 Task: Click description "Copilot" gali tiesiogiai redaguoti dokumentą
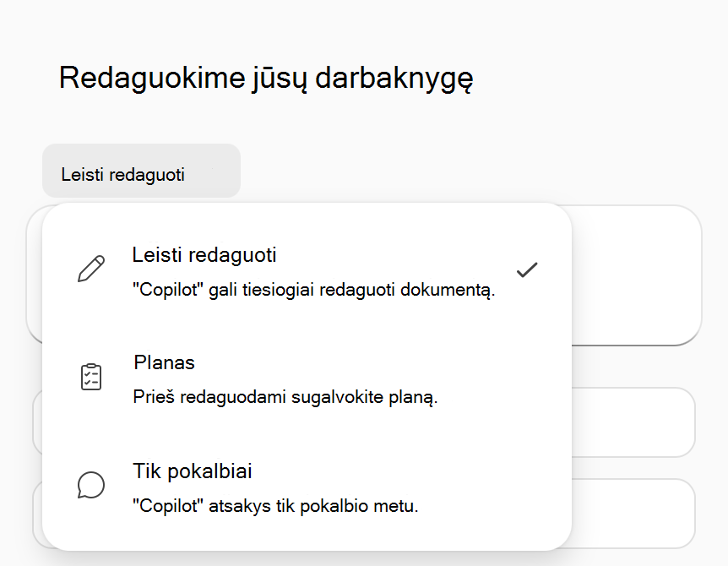click(314, 290)
